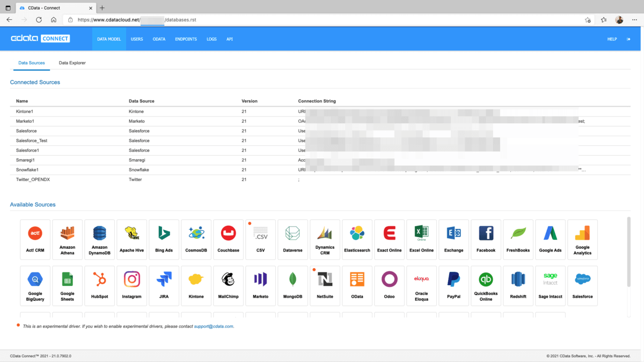Open the LOGS section

(211, 39)
